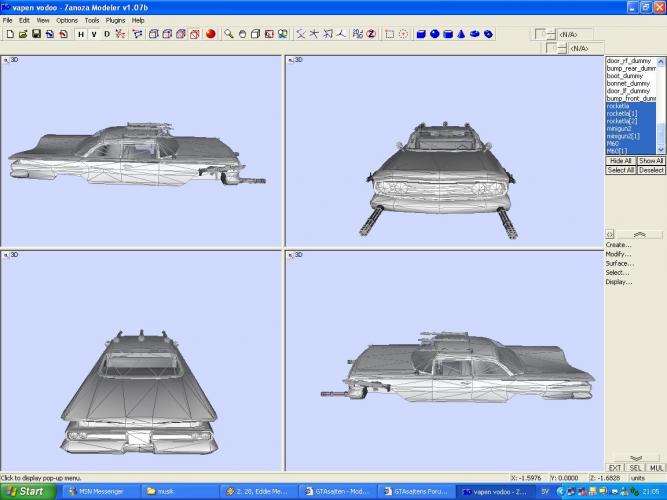
Task: Click the New file icon in toolbar
Action: [9, 33]
